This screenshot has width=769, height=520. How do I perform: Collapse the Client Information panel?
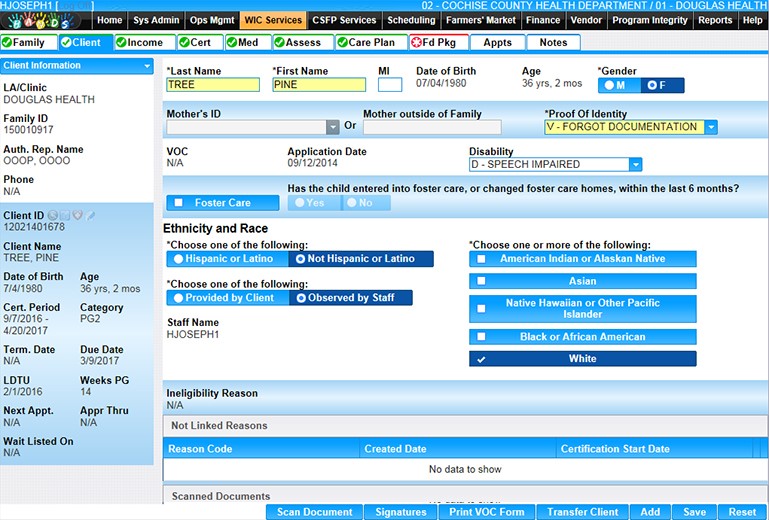click(147, 66)
